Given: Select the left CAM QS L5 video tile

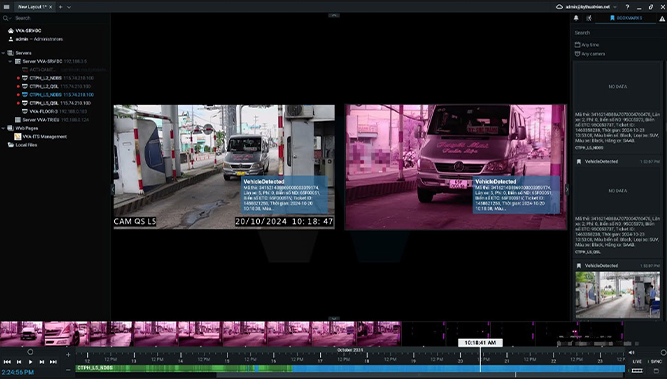Looking at the screenshot, I should pyautogui.click(x=224, y=167).
